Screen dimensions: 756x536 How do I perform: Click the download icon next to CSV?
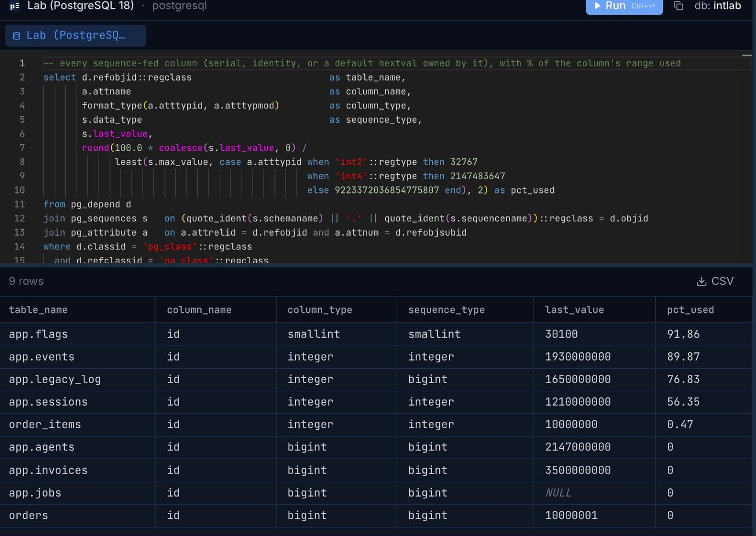tap(701, 281)
